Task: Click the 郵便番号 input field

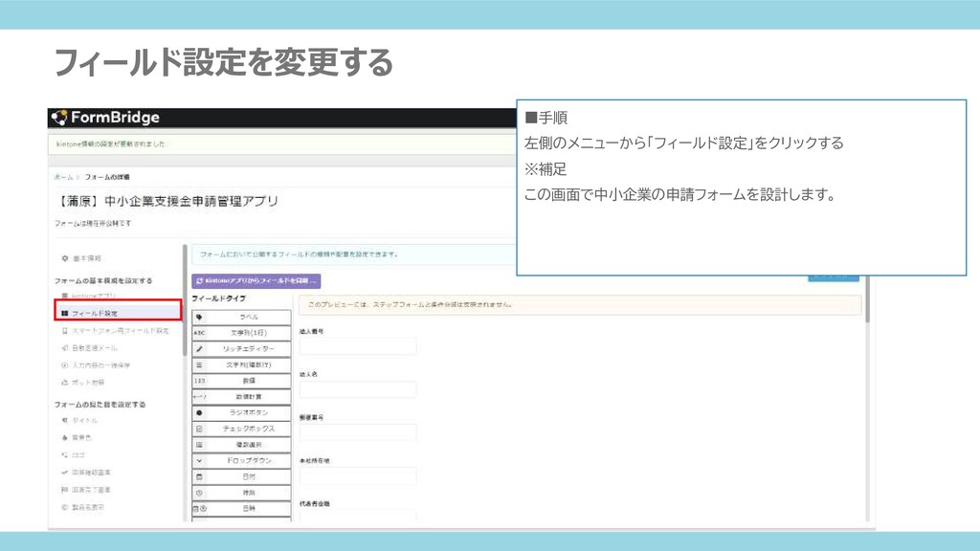Action: [358, 432]
